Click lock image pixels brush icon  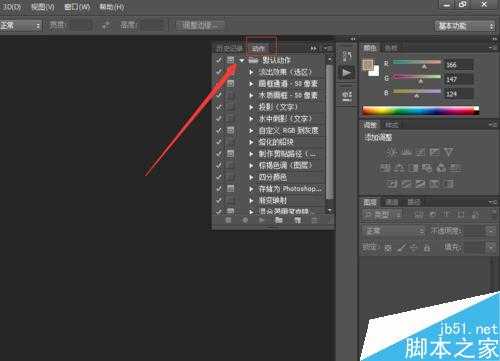(x=402, y=247)
